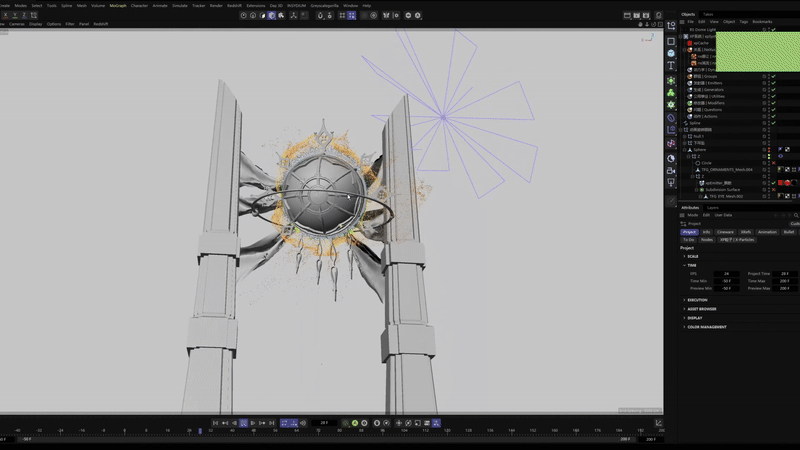800x450 pixels.
Task: Step to the previous frame
Action: coord(234,423)
